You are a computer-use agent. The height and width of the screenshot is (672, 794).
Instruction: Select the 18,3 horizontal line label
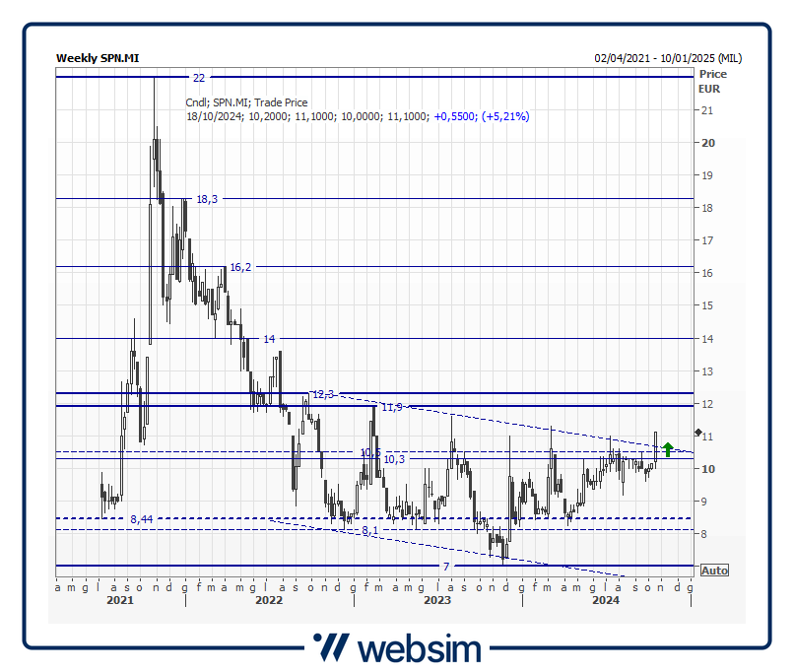point(207,199)
